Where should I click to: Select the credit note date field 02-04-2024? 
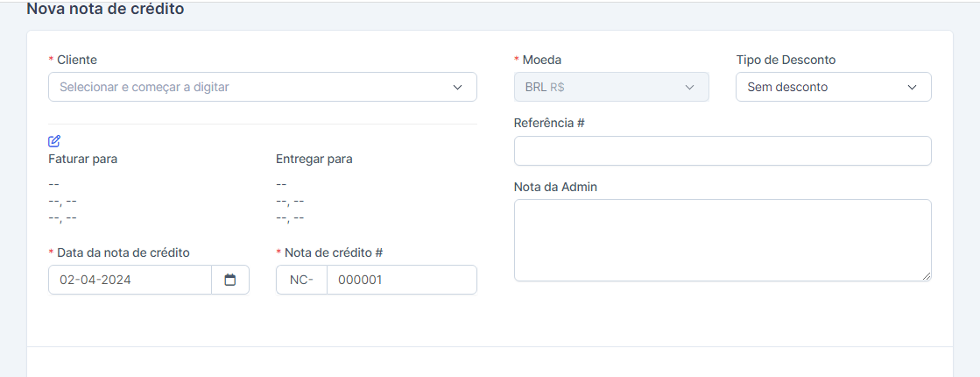point(130,280)
